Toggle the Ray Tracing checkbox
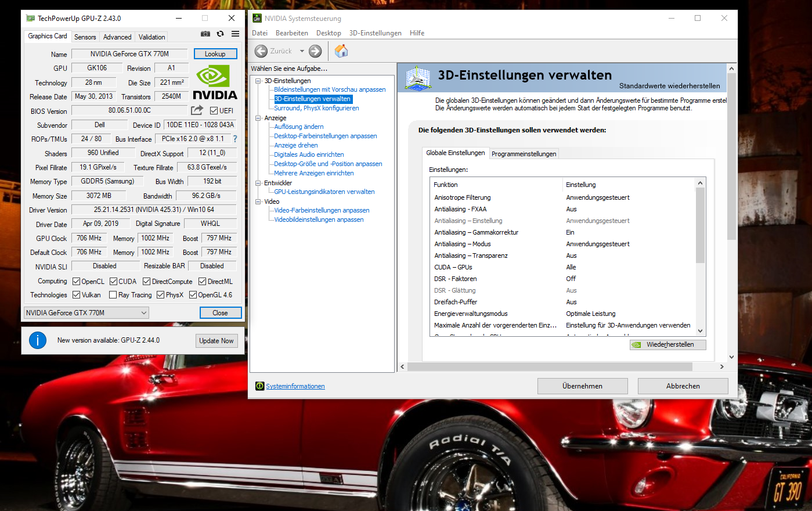The width and height of the screenshot is (812, 511). (113, 295)
